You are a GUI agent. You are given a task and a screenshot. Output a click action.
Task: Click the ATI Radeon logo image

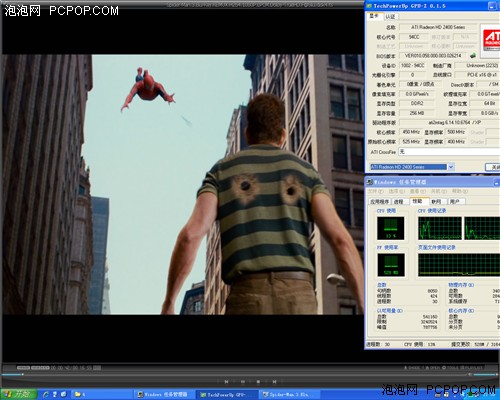pos(491,38)
